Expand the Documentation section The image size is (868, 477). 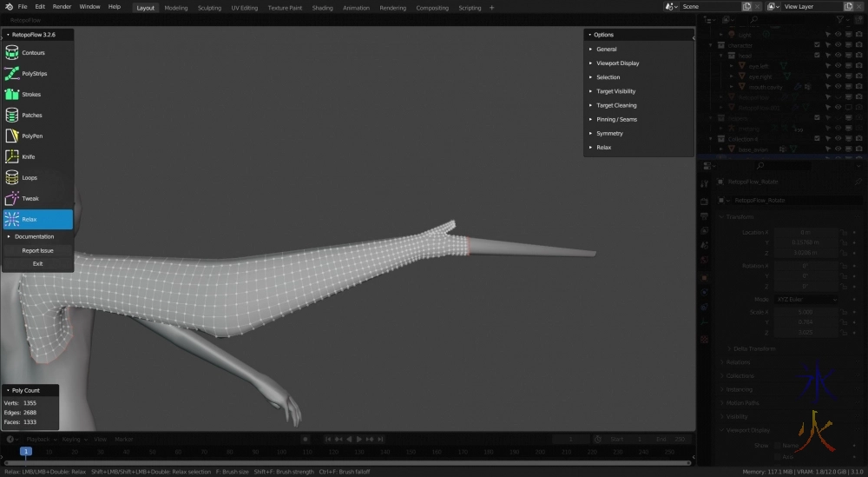(34, 236)
